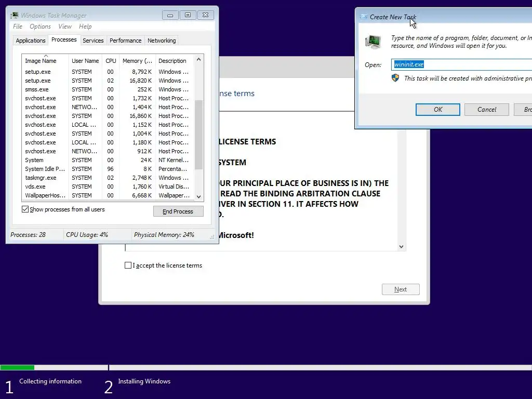The image size is (532, 399).
Task: Open the View menu
Action: tap(65, 26)
